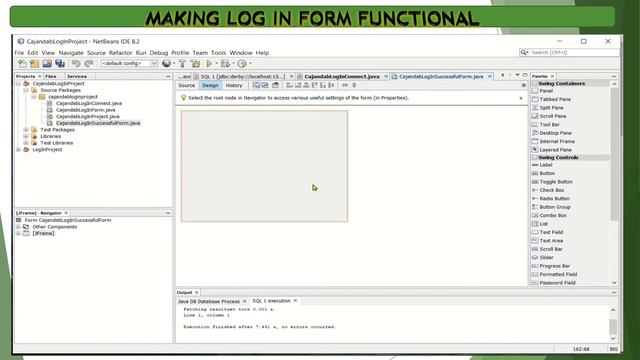This screenshot has height=360, width=640.
Task: Close the SQL 1 execution output tab
Action: pyautogui.click(x=296, y=301)
